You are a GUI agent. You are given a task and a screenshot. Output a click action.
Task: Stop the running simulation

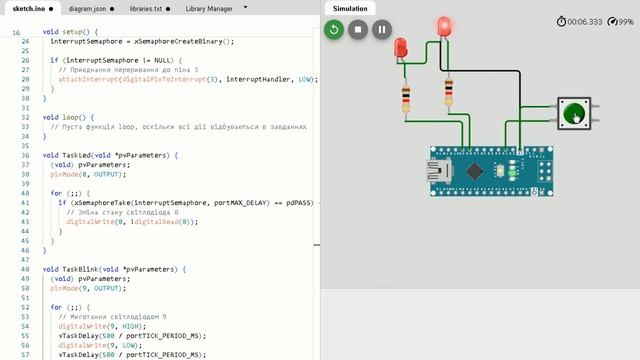point(358,29)
